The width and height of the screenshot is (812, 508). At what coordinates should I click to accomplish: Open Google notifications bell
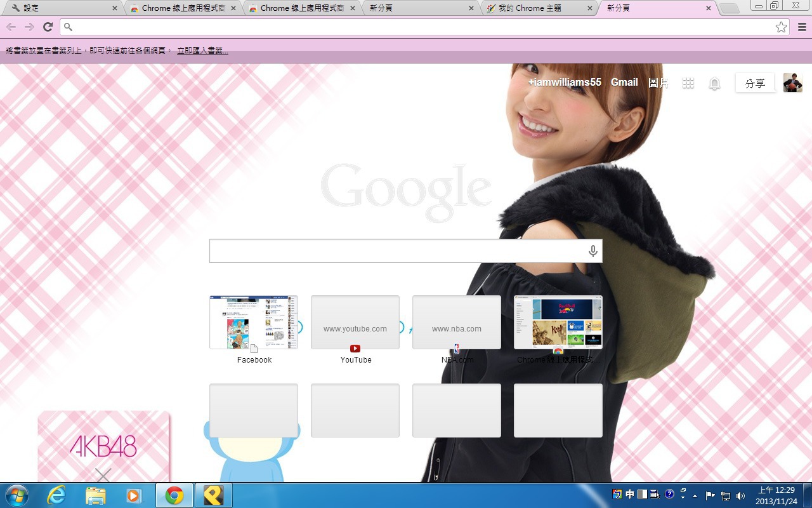[715, 84]
